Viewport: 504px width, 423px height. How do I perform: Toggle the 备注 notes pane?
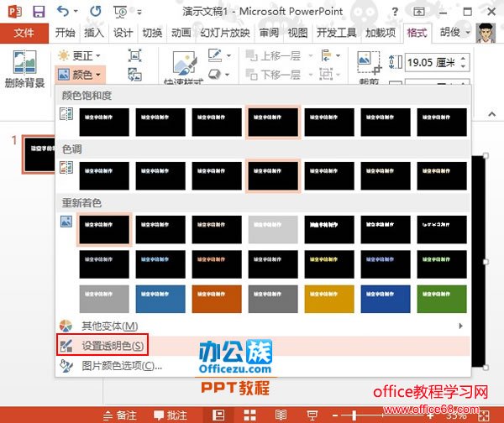click(x=120, y=415)
